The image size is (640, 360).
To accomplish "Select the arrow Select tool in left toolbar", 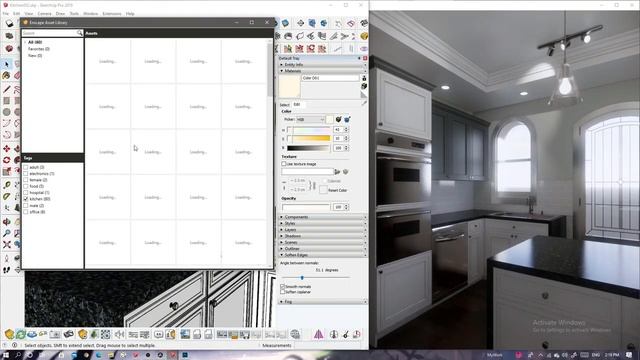I will tap(7, 64).
